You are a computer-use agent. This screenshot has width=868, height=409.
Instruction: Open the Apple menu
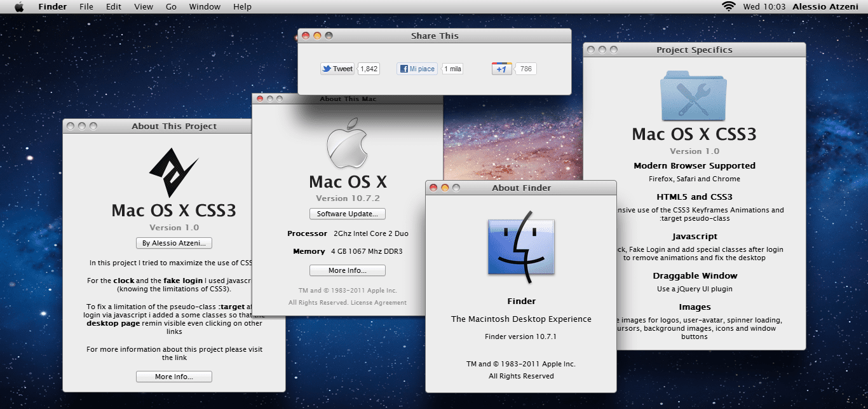coord(18,6)
